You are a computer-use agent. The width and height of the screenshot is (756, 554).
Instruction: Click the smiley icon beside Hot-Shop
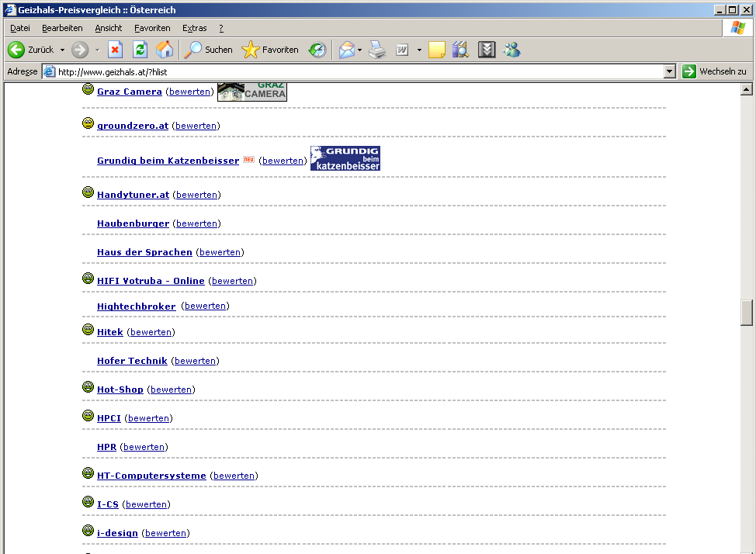[x=88, y=386]
